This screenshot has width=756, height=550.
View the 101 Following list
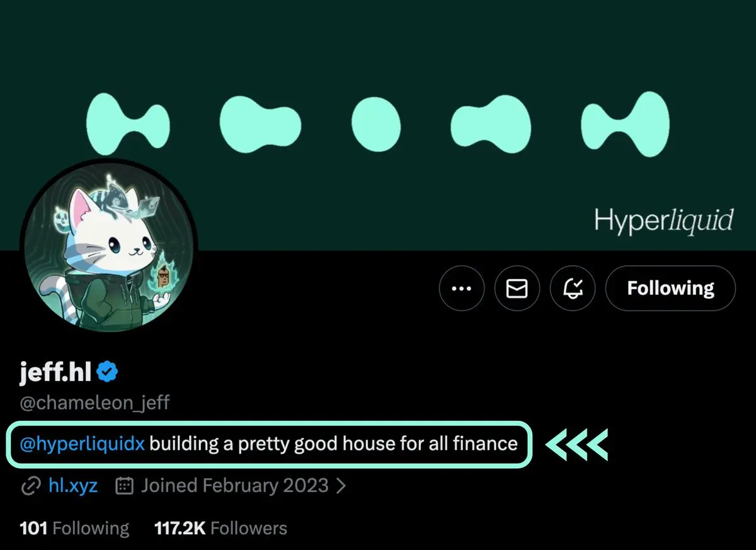(x=74, y=528)
